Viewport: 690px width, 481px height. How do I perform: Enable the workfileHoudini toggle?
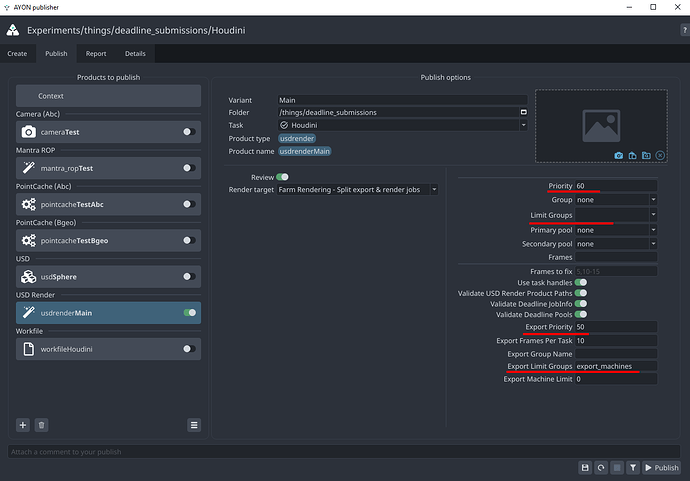click(189, 349)
